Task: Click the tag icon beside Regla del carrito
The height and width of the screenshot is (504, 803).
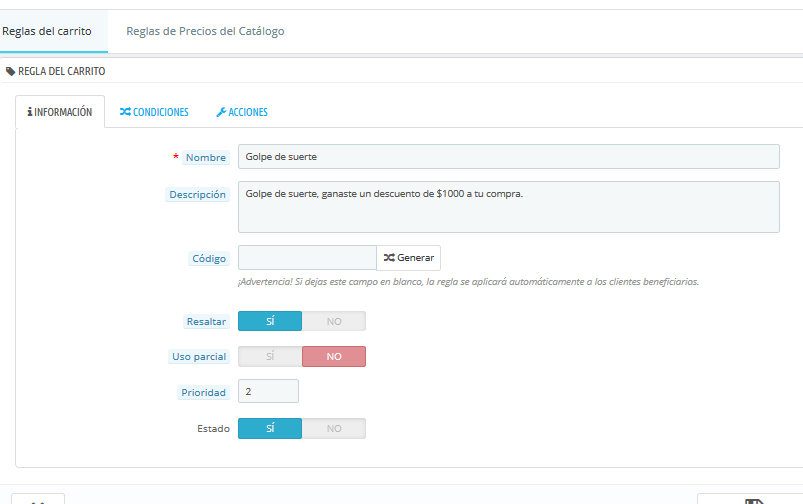Action: point(11,72)
